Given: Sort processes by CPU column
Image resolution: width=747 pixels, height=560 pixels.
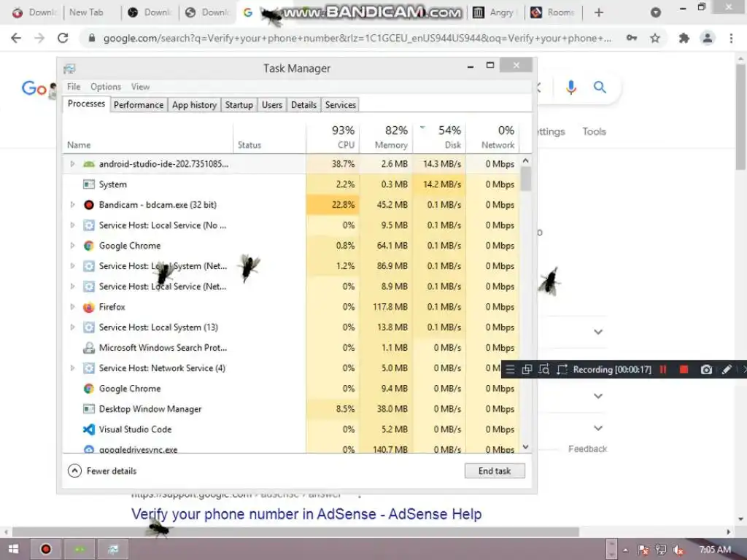Looking at the screenshot, I should [x=333, y=137].
